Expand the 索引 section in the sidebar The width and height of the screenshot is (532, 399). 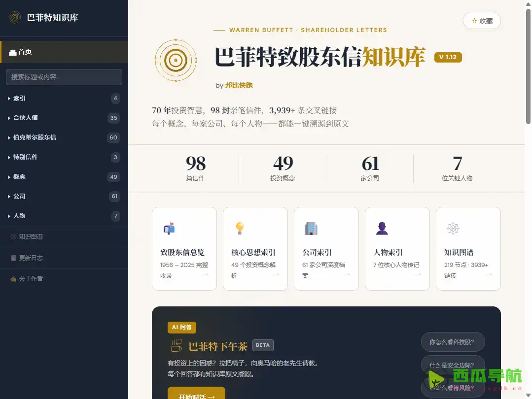[x=19, y=98]
